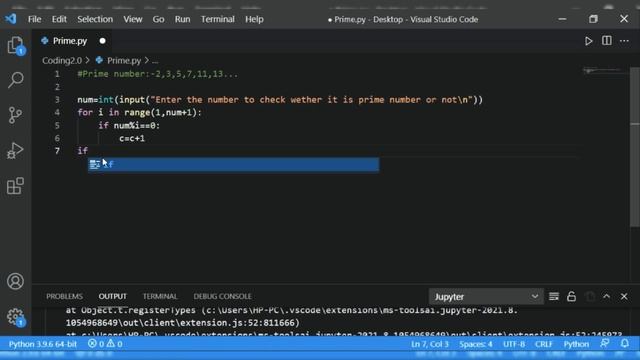Viewport: 640px width, 360px height.
Task: Open the Source Control view
Action: click(x=15, y=115)
